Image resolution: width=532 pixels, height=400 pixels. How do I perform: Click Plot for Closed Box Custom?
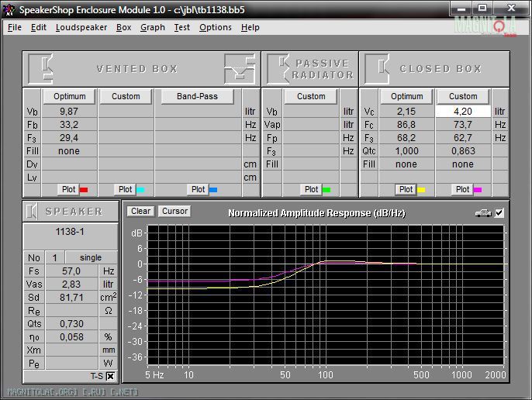click(462, 189)
